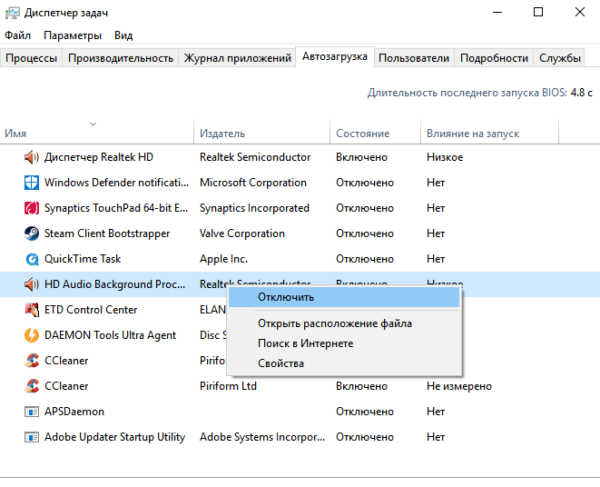Viewport: 600px width, 487px height.
Task: Open the Файл menu
Action: [18, 35]
